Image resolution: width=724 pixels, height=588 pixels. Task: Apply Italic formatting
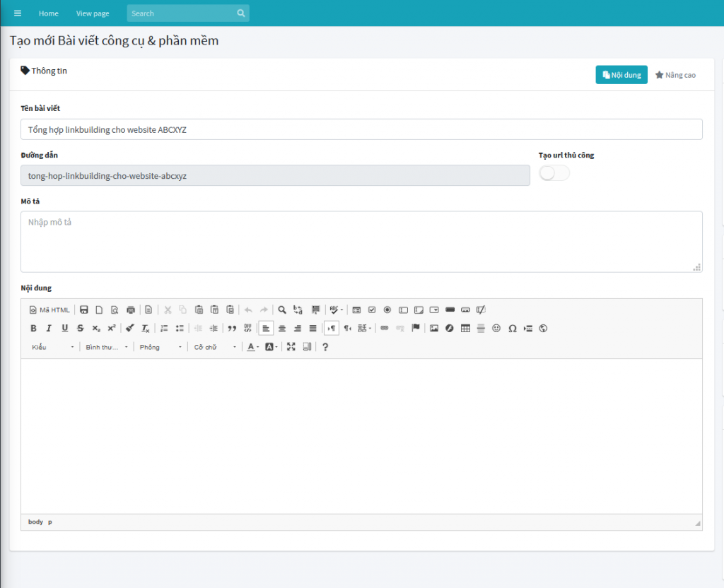coord(49,328)
